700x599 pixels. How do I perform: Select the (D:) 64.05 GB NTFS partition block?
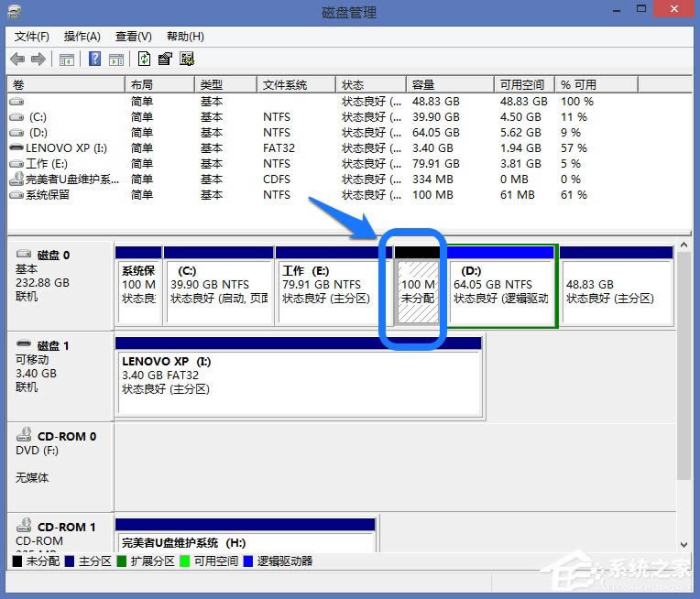point(501,291)
